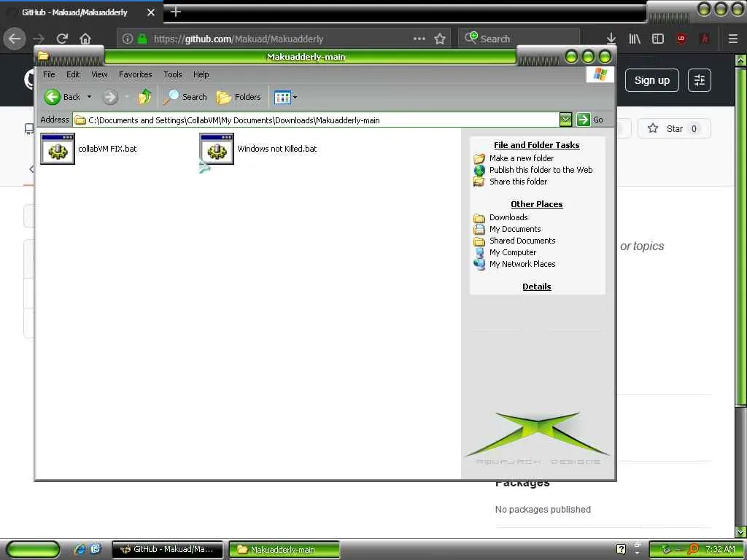
Task: Go to Downloads in Other Places
Action: [x=508, y=217]
